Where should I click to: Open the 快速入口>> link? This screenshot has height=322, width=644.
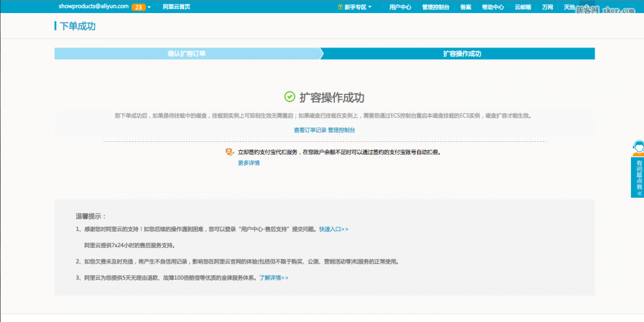[334, 229]
